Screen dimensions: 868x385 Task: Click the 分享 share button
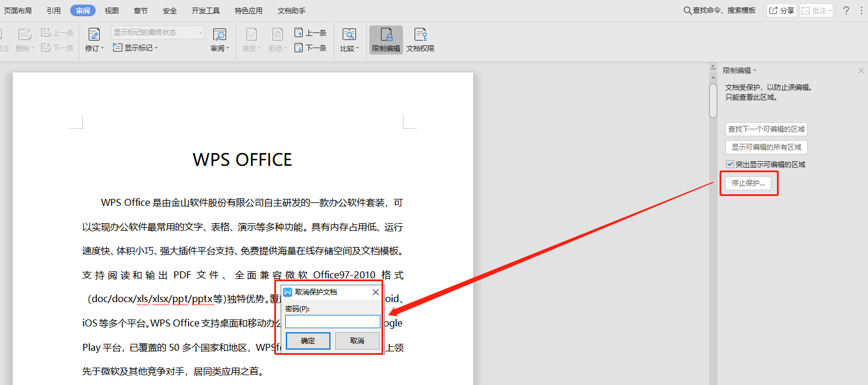782,10
